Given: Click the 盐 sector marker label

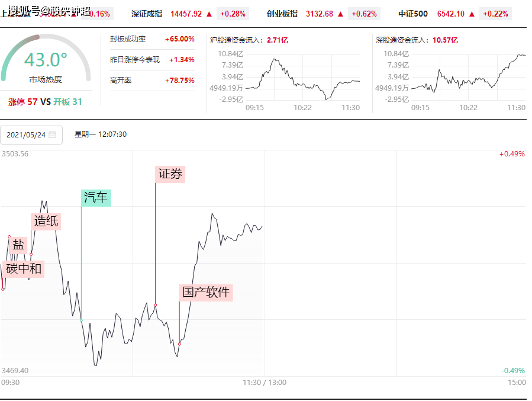Looking at the screenshot, I should [x=19, y=245].
